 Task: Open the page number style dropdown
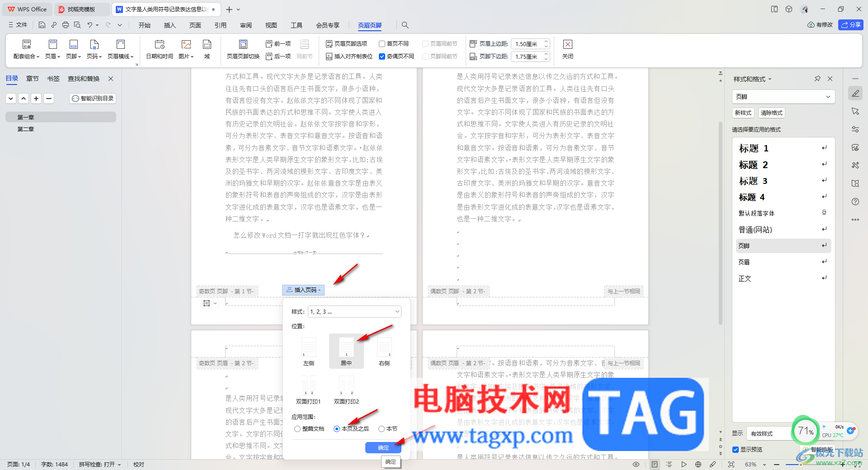coord(354,312)
